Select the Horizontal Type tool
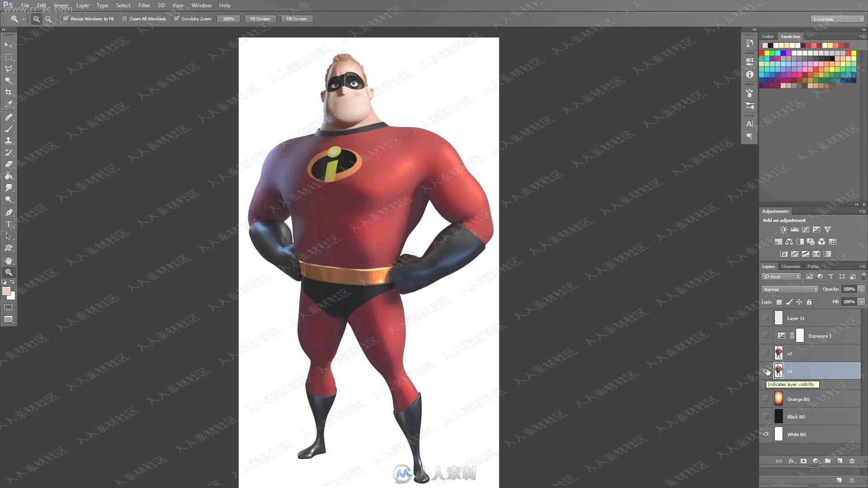Image resolution: width=868 pixels, height=488 pixels. (x=9, y=224)
